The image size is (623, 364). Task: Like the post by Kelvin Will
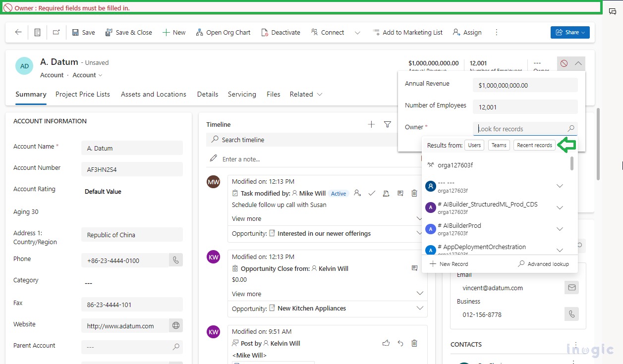386,343
